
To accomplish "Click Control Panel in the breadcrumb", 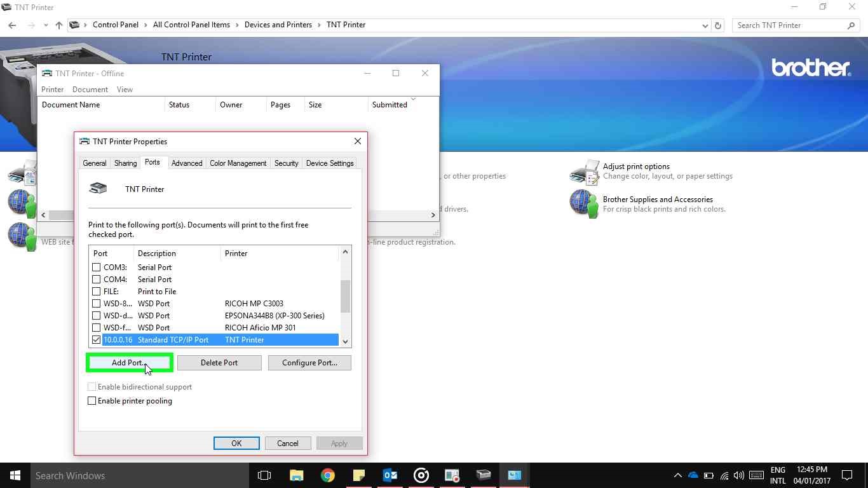I will (x=116, y=25).
